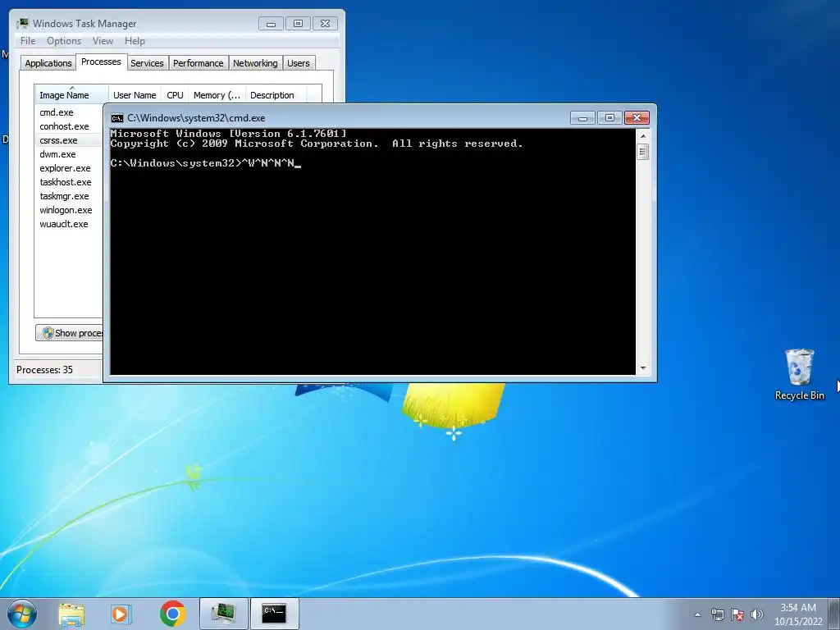Click the cmd.exe title bar system icon
Screen dimensions: 840x630
(x=116, y=118)
